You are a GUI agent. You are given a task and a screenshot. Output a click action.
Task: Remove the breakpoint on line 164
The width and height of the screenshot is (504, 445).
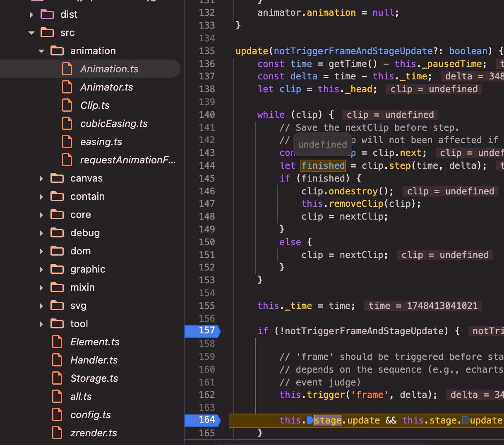pos(202,420)
